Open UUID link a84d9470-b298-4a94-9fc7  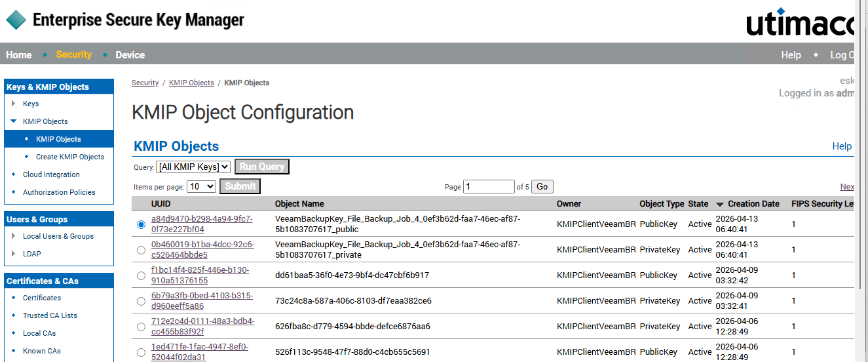(202, 224)
